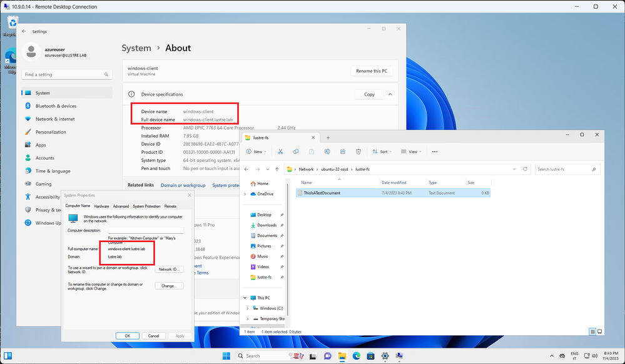Image resolution: width=625 pixels, height=364 pixels.
Task: Go back in the Settings window
Action: point(24,31)
